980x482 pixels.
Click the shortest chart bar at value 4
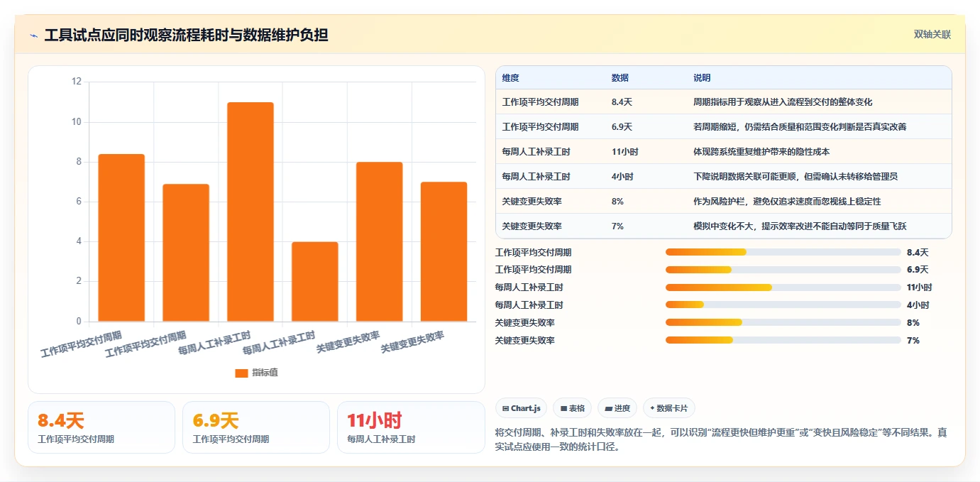point(314,282)
